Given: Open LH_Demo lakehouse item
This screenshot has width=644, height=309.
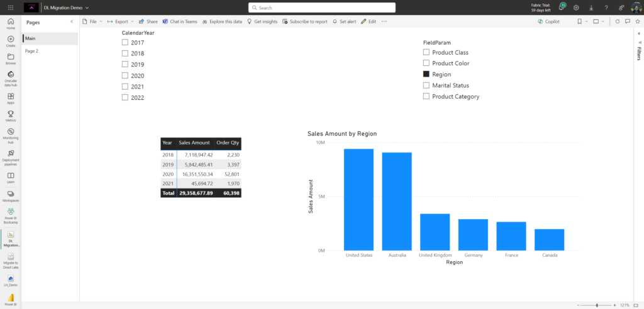Looking at the screenshot, I should [x=11, y=281].
